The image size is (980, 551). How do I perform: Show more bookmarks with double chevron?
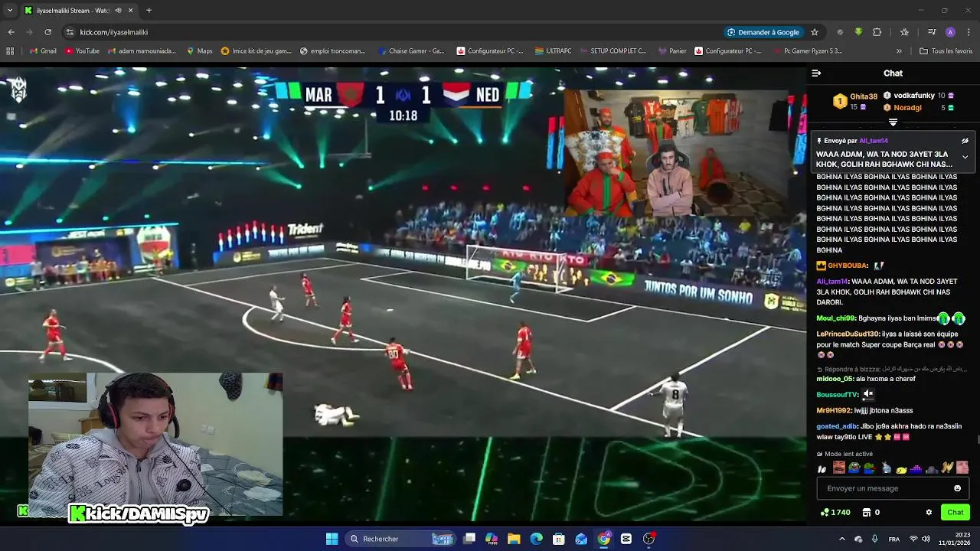pyautogui.click(x=899, y=51)
